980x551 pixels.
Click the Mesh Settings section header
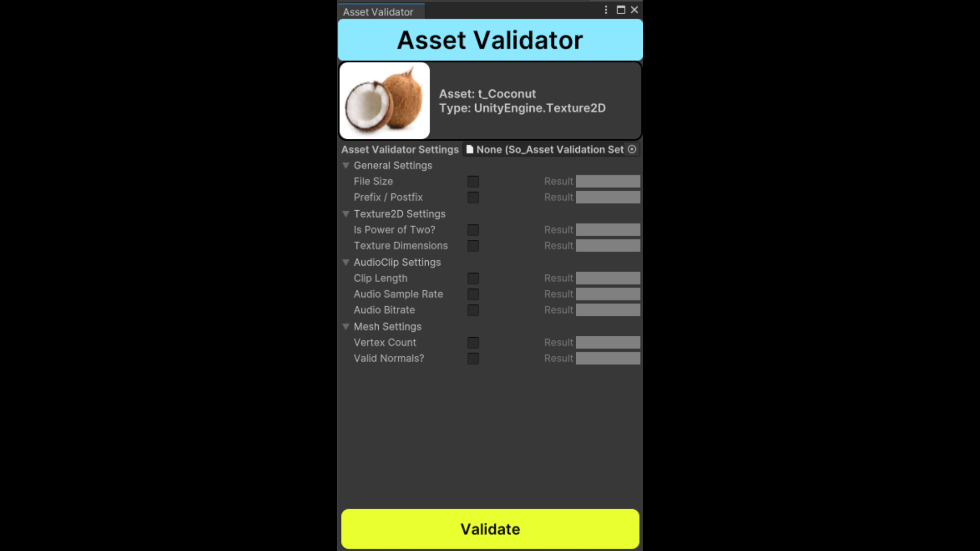click(387, 327)
